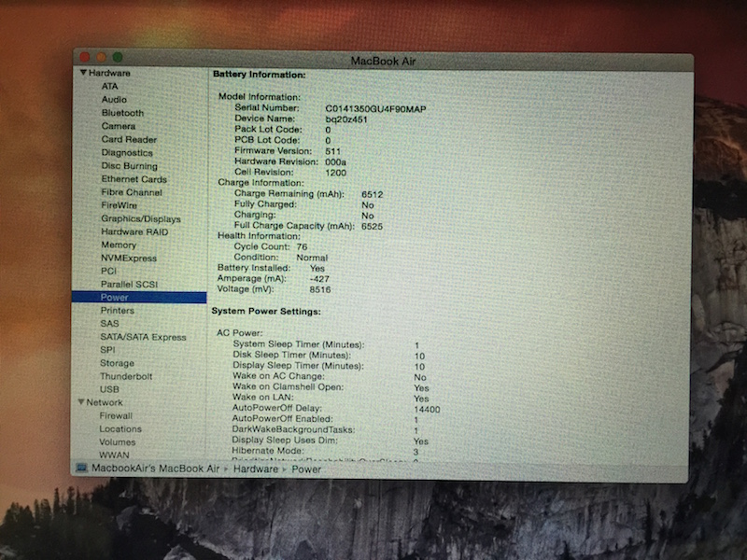Viewport: 747px width, 560px height.
Task: Click the Battery Information heading
Action: pos(260,75)
